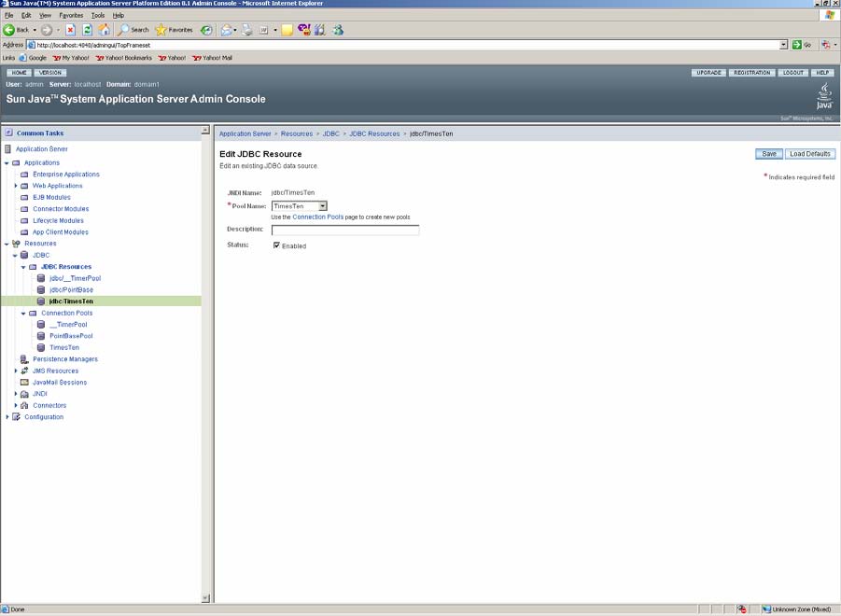This screenshot has width=841, height=616.
Task: Select PointBasePool in Connection Pools tree
Action: pyautogui.click(x=71, y=336)
